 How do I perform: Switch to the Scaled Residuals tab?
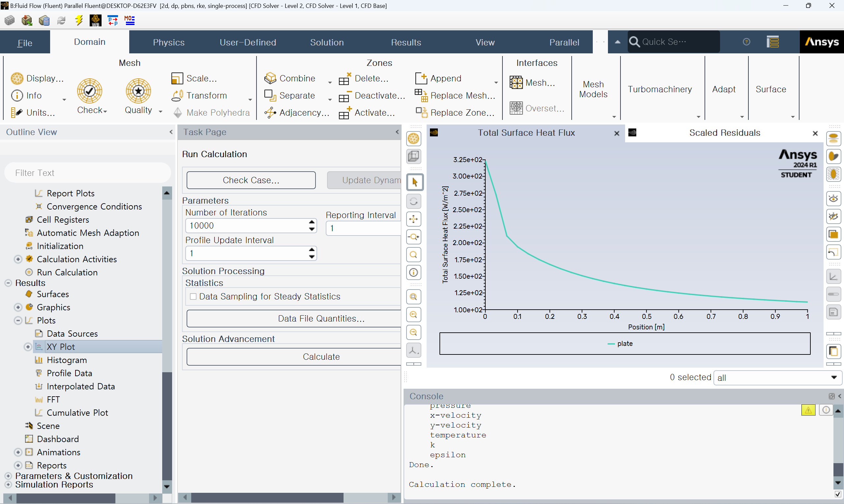724,133
